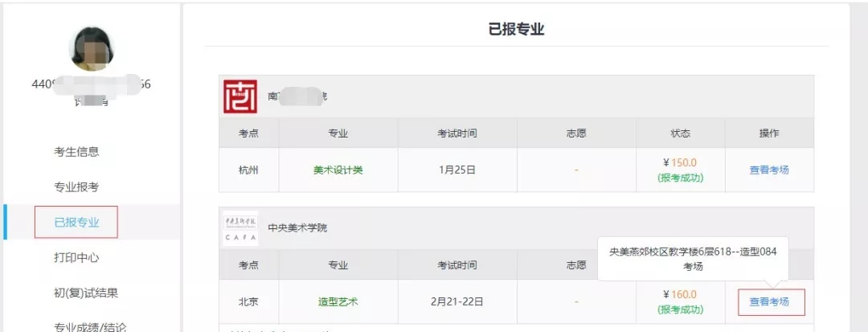The image size is (868, 332).
Task: Open the 考生信息 sidebar item
Action: pyautogui.click(x=76, y=152)
